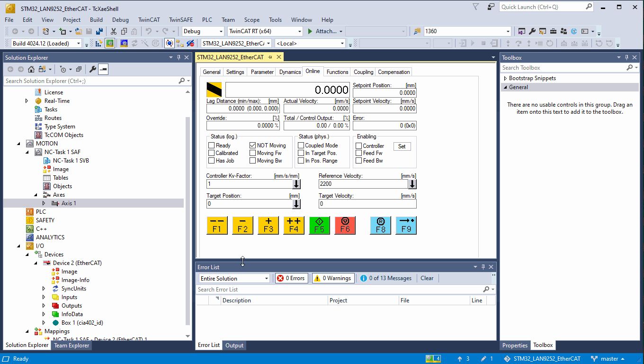
Task: Restart TwinCAT in Config mode icon
Action: click(124, 43)
